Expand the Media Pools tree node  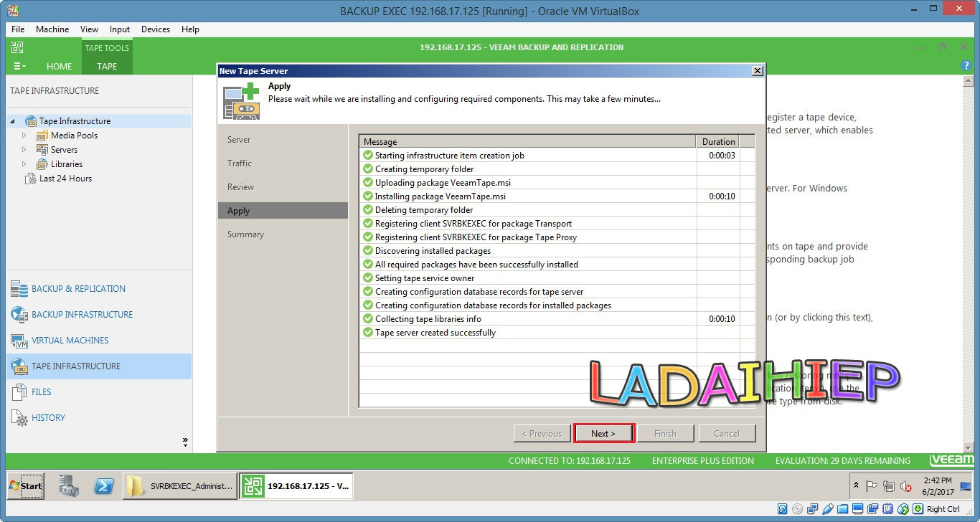pos(24,136)
